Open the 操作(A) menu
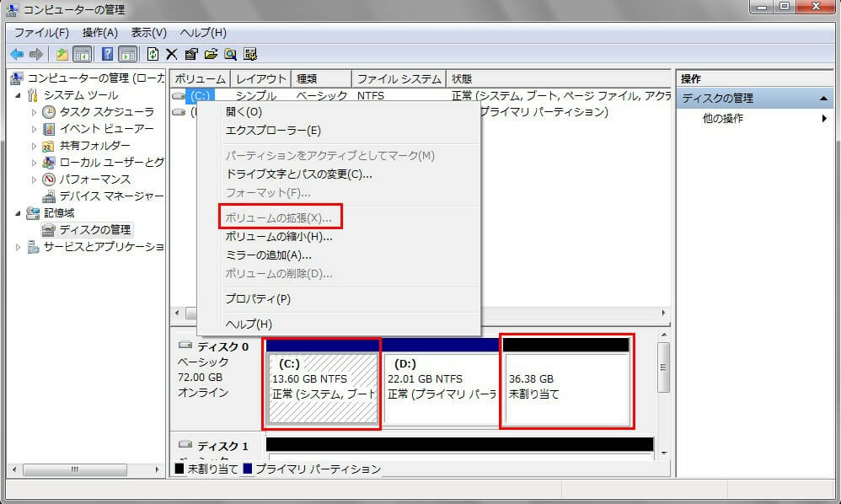The width and height of the screenshot is (841, 504). tap(99, 33)
